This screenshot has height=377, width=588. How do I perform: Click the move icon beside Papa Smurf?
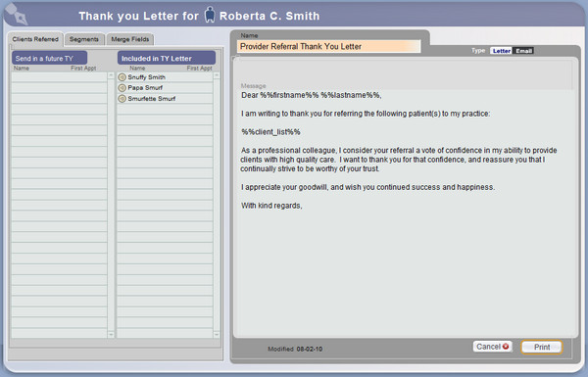[x=122, y=88]
